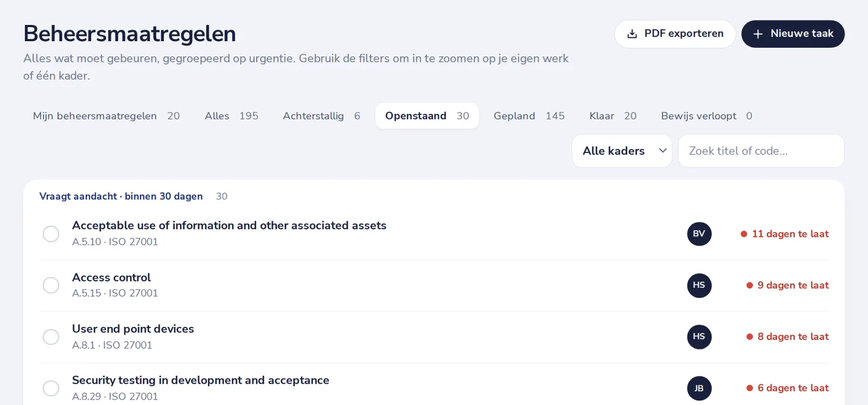The image size is (868, 405).
Task: Show the Achterstallig tab
Action: point(322,116)
